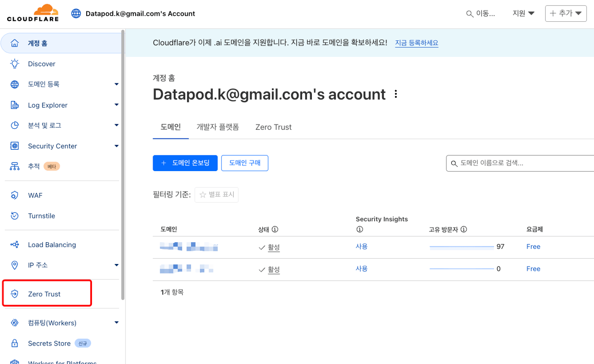Switch to the 개발자 플랫폼 tab
The height and width of the screenshot is (364, 594).
(x=218, y=127)
